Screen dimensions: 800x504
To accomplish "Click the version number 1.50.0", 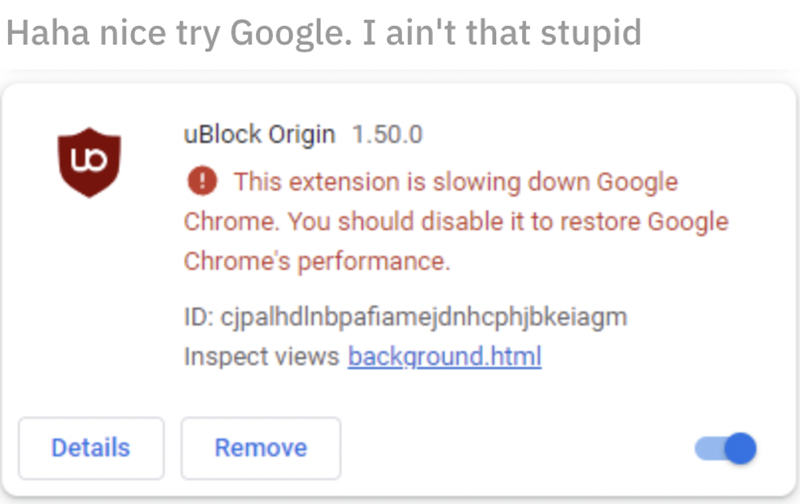I will coord(387,134).
